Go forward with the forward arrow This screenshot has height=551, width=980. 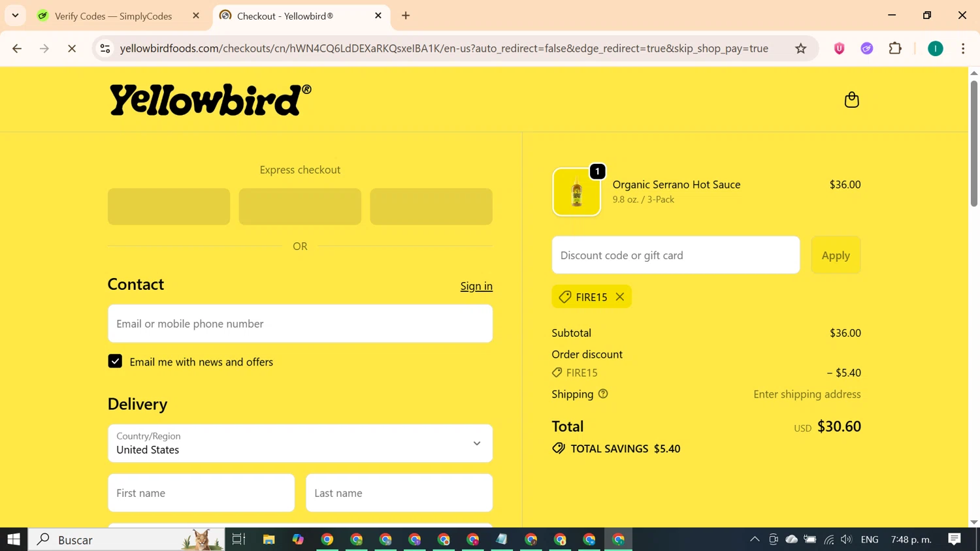click(x=44, y=48)
